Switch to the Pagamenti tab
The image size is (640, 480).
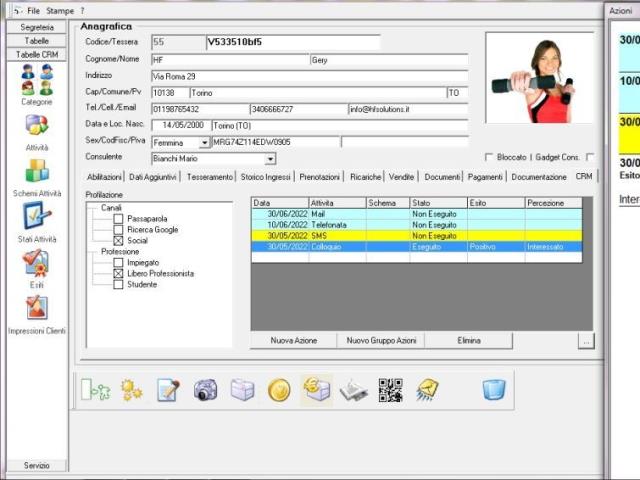coord(485,177)
